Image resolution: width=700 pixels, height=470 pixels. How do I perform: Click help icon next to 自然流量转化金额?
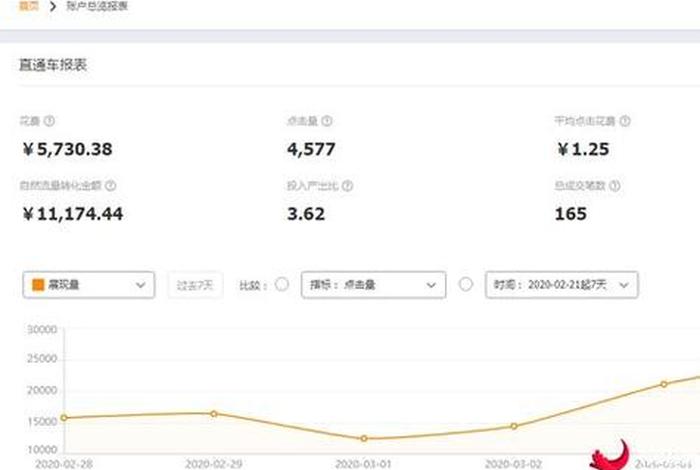tap(111, 186)
